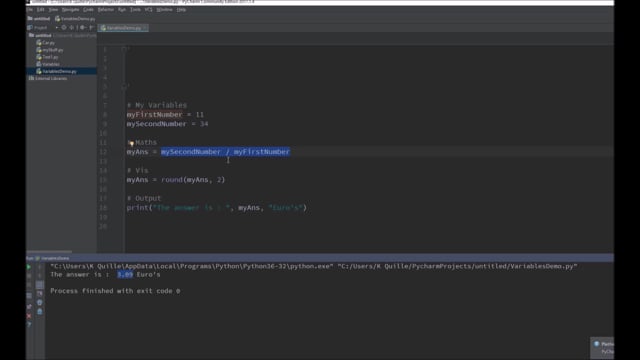This screenshot has width=640, height=360.
Task: Rerun VariablesDemo with the green play icon
Action: coord(29,267)
